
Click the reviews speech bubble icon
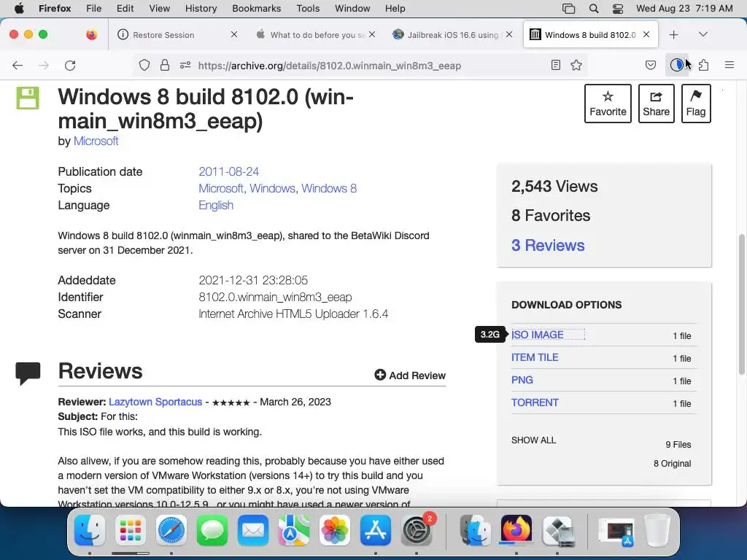pyautogui.click(x=28, y=373)
